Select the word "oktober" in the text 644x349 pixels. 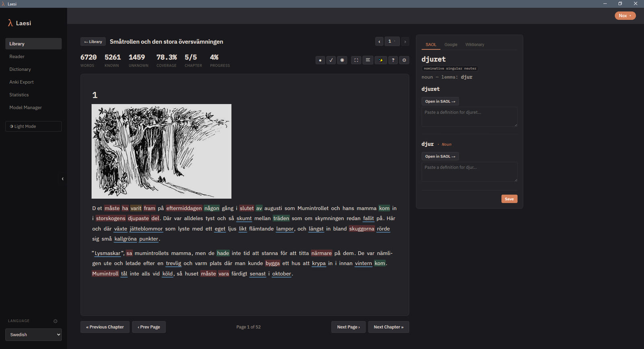[282, 274]
